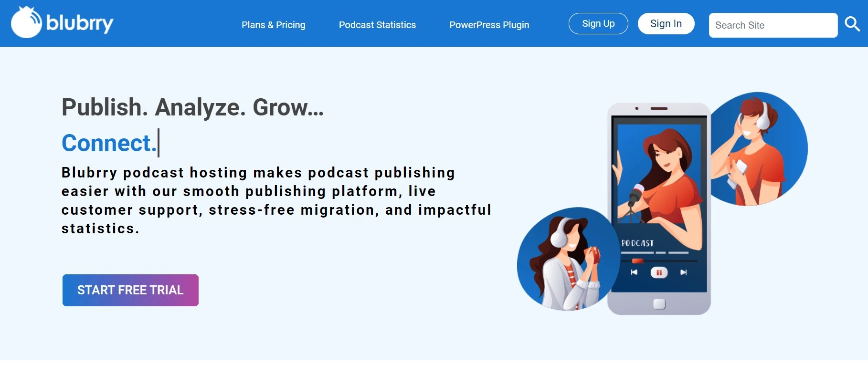Image resolution: width=868 pixels, height=375 pixels.
Task: Click the Sign In button
Action: [666, 23]
